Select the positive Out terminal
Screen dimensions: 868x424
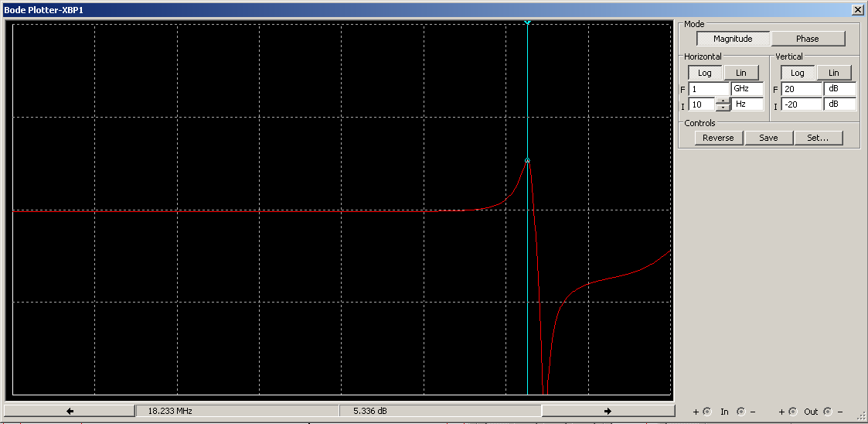pos(793,412)
